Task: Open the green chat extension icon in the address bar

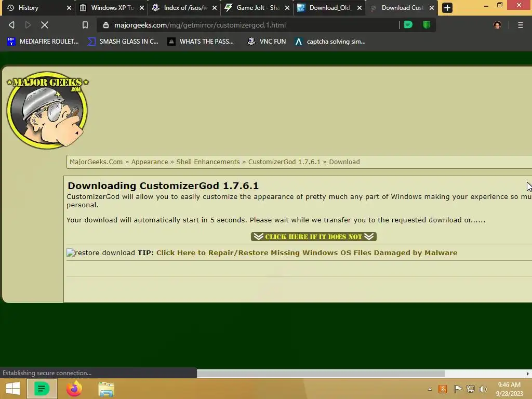Action: (x=408, y=25)
